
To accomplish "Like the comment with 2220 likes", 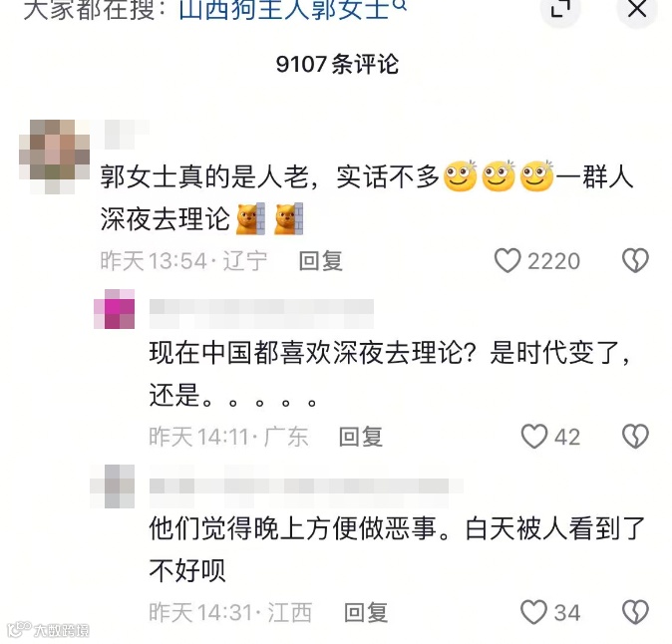I will (507, 260).
